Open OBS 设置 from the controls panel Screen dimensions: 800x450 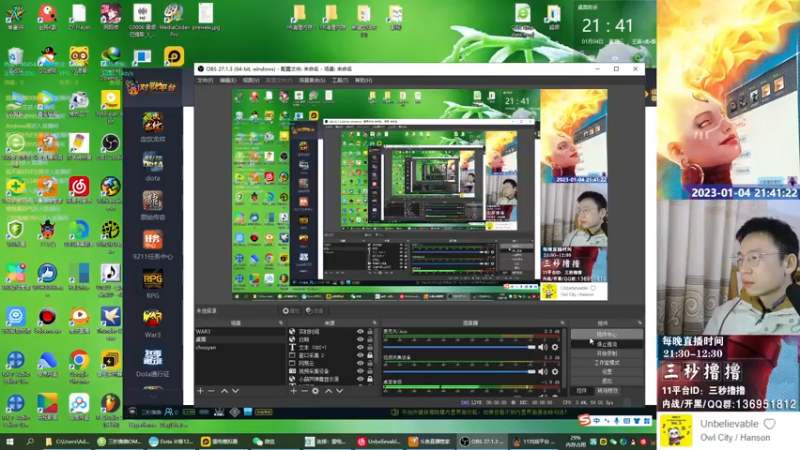pyautogui.click(x=607, y=372)
